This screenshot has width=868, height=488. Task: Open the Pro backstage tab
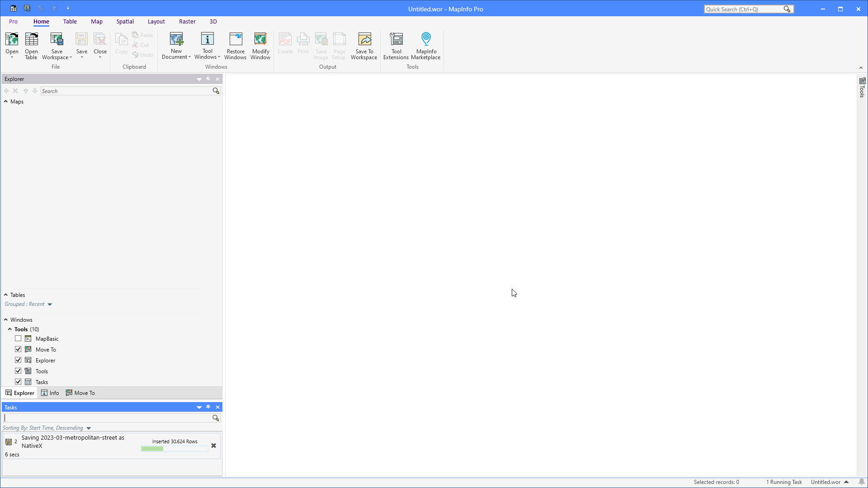pyautogui.click(x=13, y=22)
